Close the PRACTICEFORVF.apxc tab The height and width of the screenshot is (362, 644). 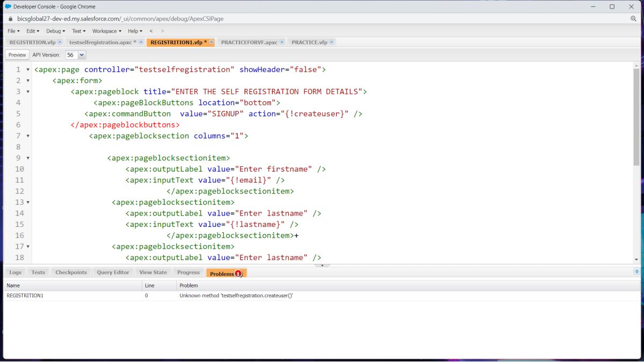tap(282, 42)
